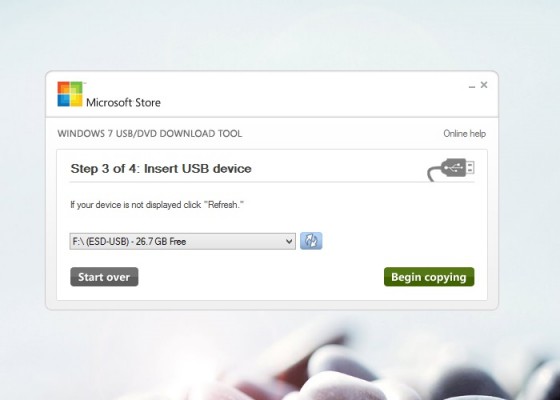Click Begin copying to start
The width and height of the screenshot is (560, 400).
429,277
